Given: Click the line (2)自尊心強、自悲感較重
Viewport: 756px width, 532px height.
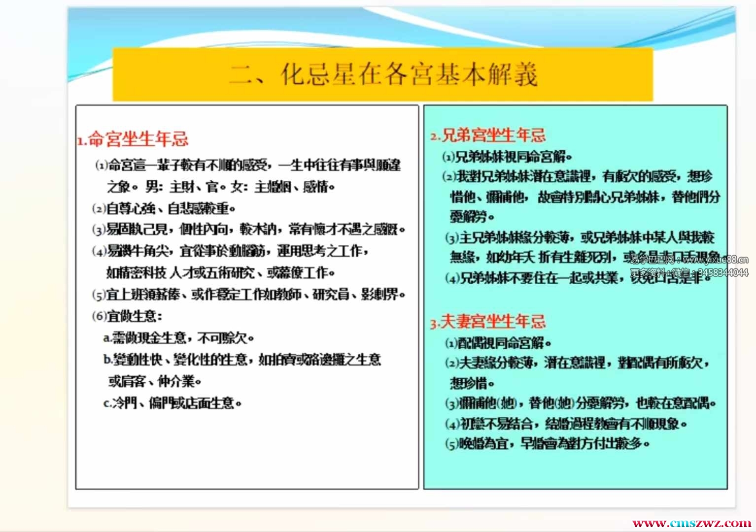Looking at the screenshot, I should 164,208.
